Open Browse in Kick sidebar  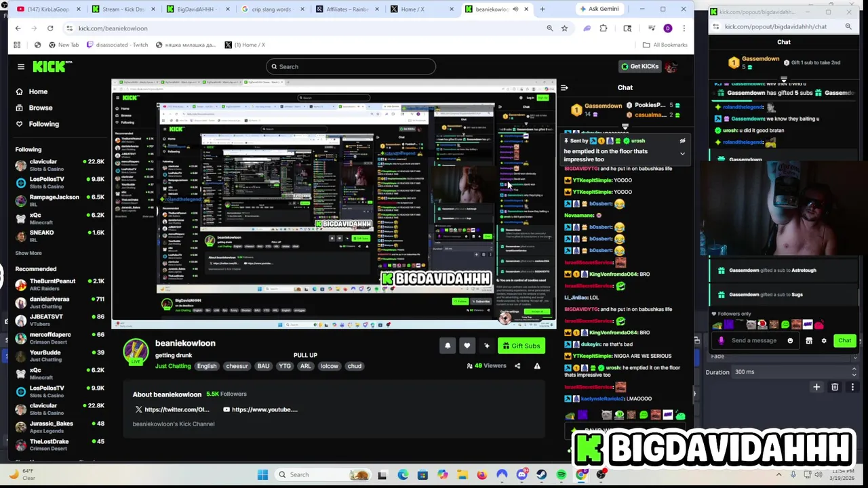click(x=33, y=108)
